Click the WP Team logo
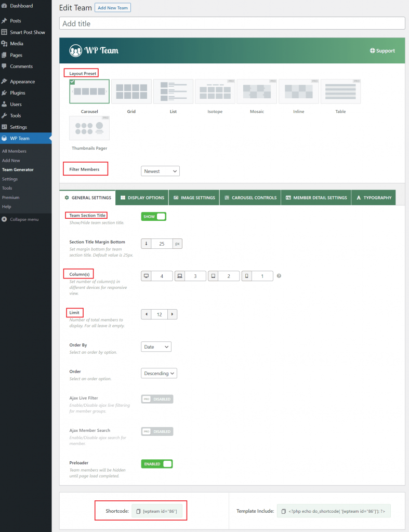 coord(94,50)
